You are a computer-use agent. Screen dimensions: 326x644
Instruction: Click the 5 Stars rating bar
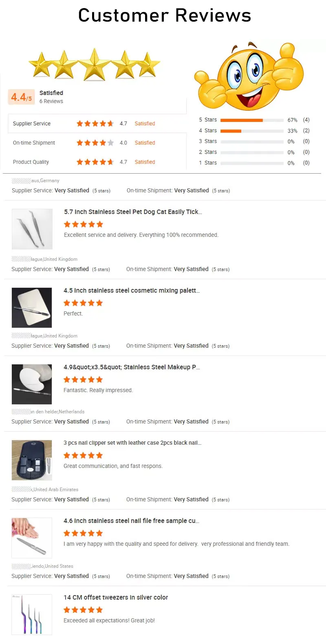pos(252,120)
